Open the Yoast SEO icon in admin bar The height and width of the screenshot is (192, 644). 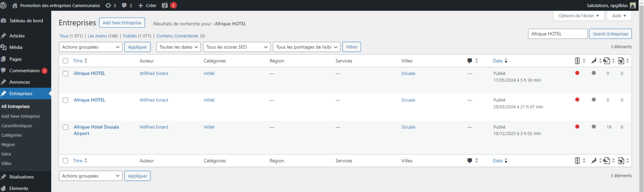pyautogui.click(x=165, y=5)
